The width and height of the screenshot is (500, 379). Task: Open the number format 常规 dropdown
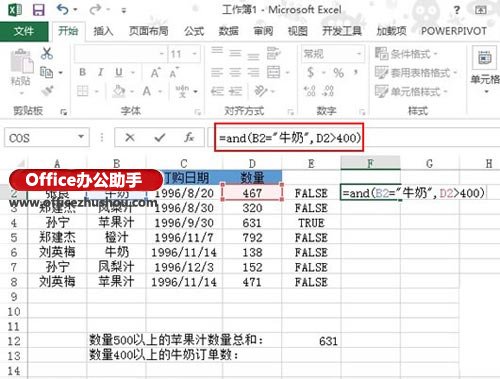[x=359, y=53]
